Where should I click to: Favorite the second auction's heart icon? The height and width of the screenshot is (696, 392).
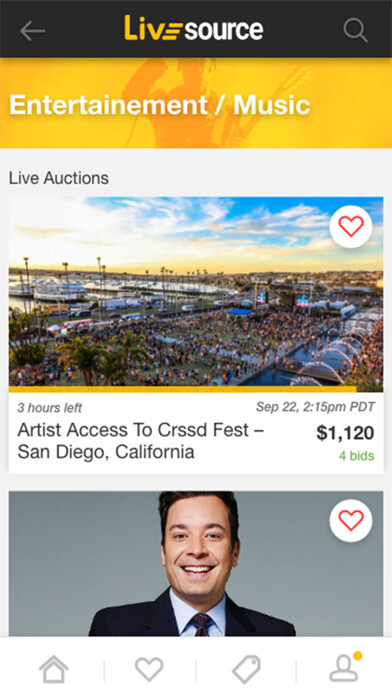pos(351,520)
